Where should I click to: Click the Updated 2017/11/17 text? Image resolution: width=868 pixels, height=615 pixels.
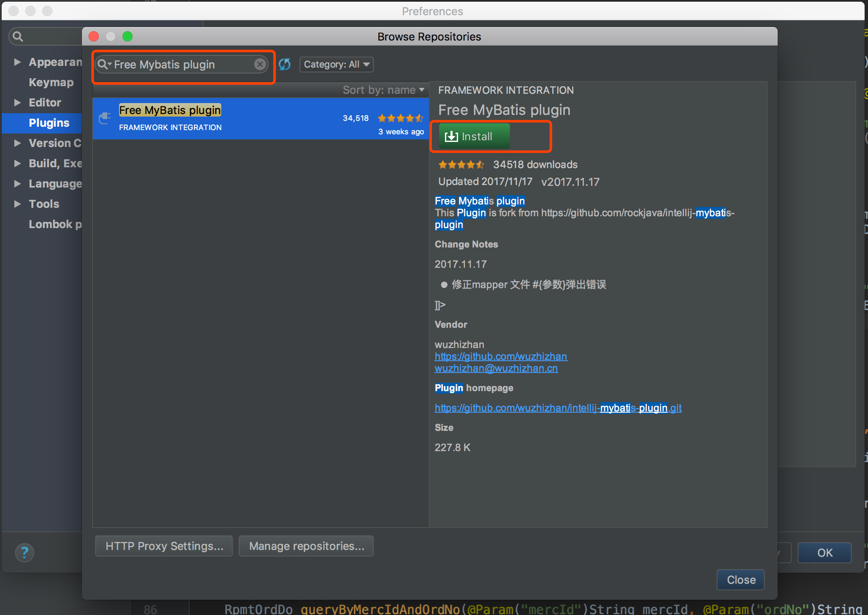485,182
